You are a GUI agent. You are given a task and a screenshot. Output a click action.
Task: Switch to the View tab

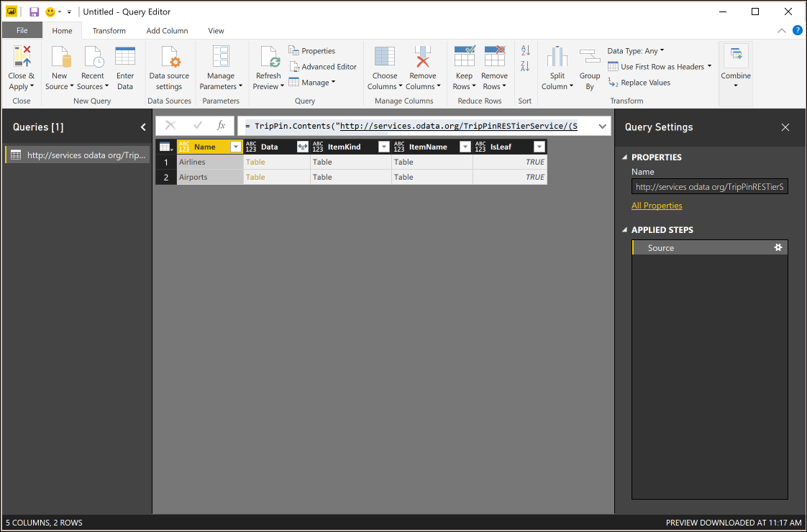(216, 31)
